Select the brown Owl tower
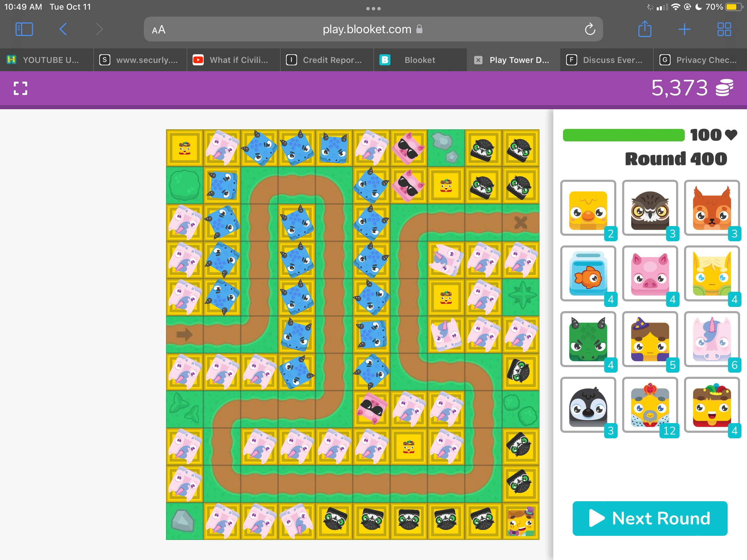 [x=650, y=208]
